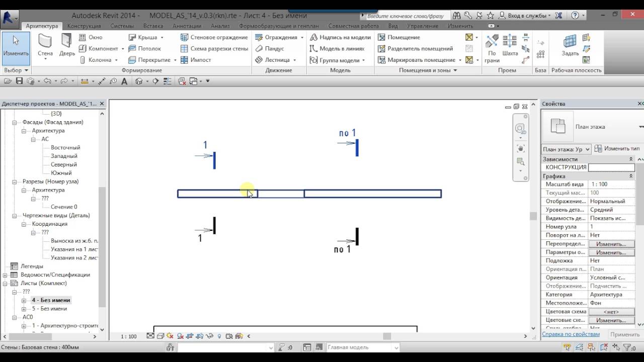Collapse the Фасады (Фасад здания) tree node

click(15, 122)
